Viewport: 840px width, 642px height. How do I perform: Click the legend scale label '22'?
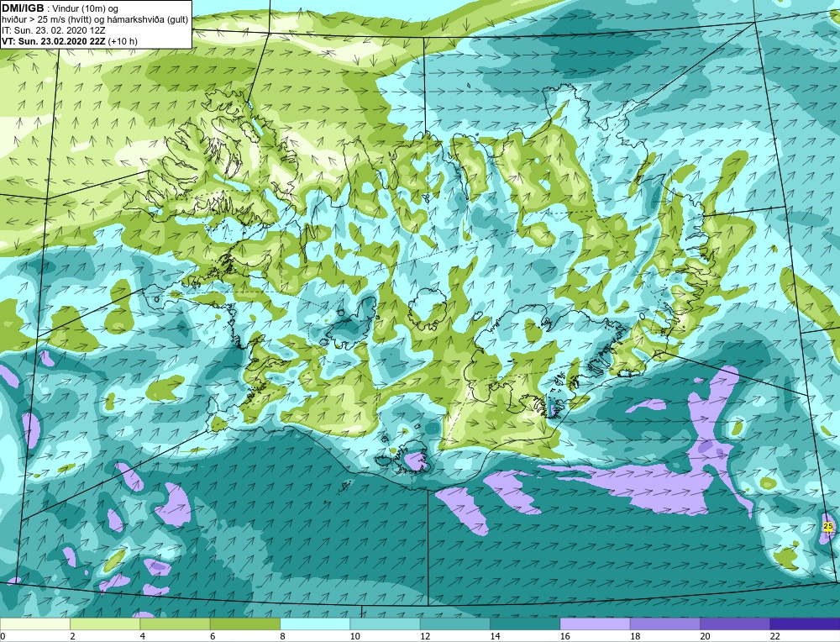774,636
